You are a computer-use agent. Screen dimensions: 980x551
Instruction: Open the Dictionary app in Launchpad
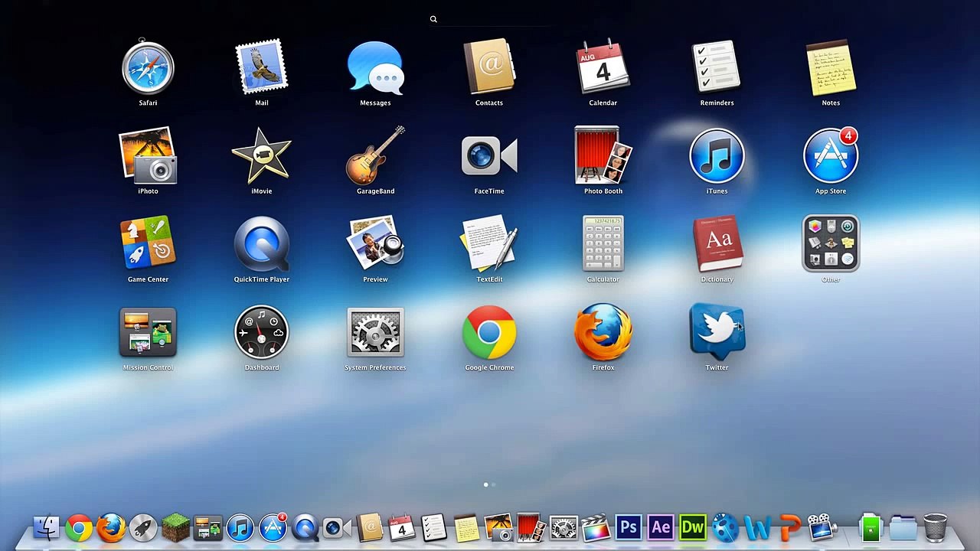[717, 244]
